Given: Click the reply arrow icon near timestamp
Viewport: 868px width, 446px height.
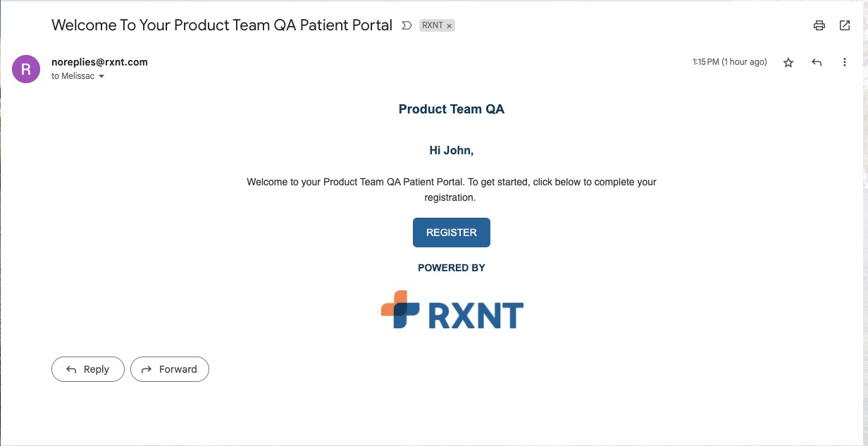Looking at the screenshot, I should pyautogui.click(x=817, y=63).
